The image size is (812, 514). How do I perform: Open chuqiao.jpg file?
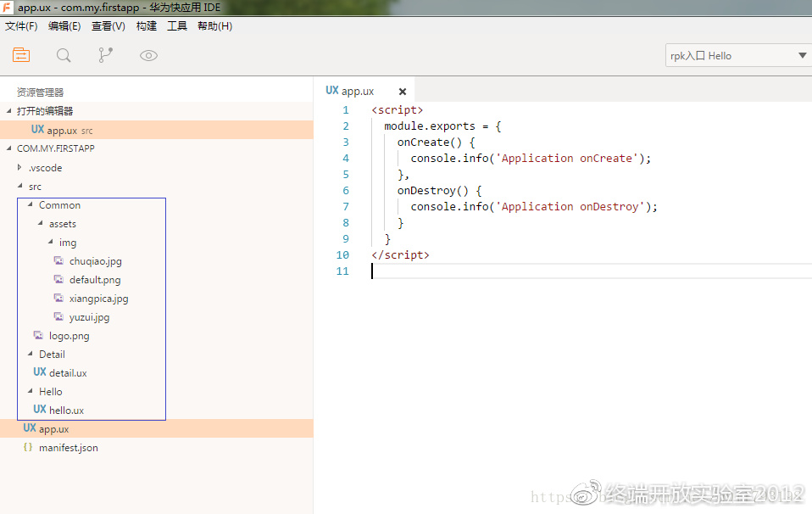[95, 261]
